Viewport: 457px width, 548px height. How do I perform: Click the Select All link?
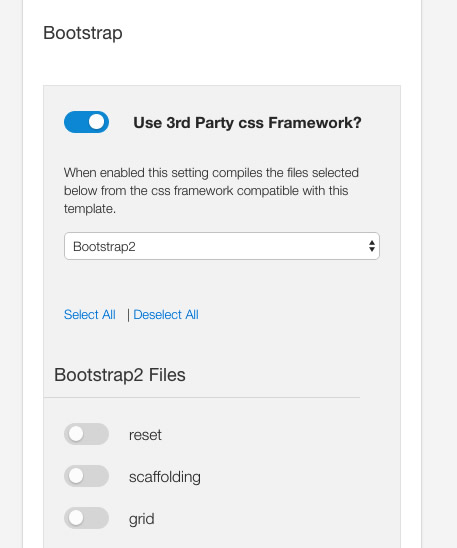coord(90,315)
